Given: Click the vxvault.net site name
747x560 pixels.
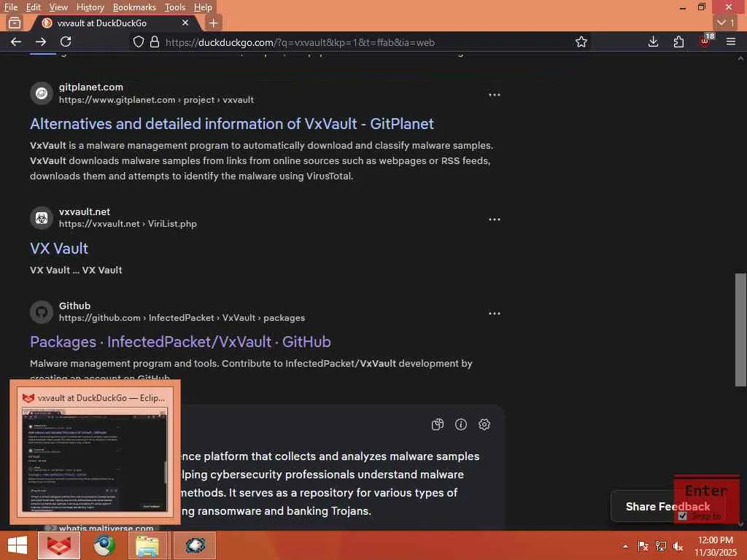Looking at the screenshot, I should (x=85, y=211).
